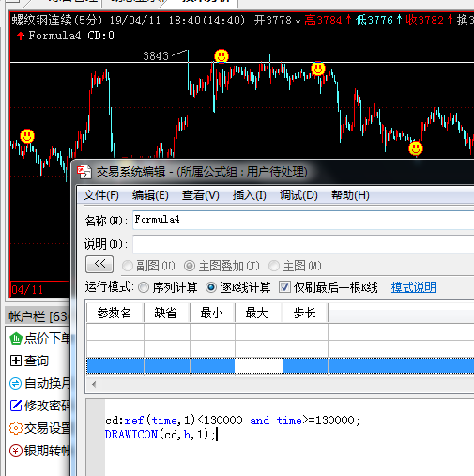Click the 点价下单 icon in the account sidebar
This screenshot has height=476, width=474.
[16, 339]
